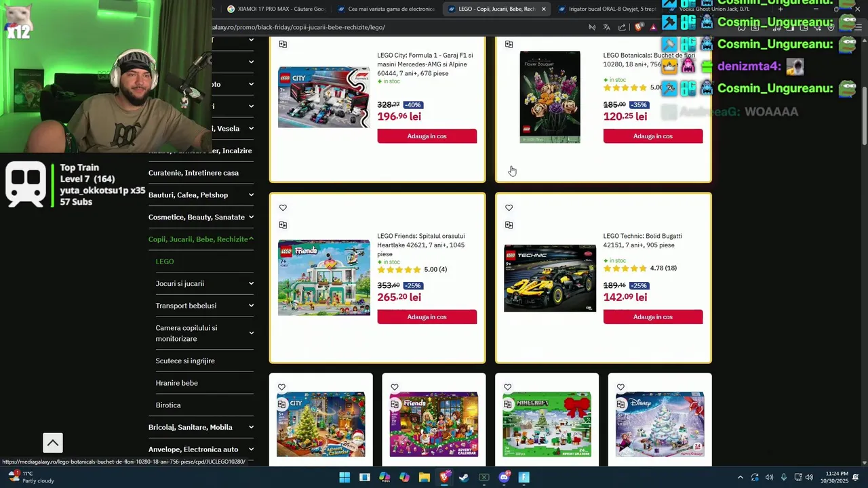Click the translate page icon in address bar
Image resolution: width=868 pixels, height=488 pixels.
click(606, 27)
